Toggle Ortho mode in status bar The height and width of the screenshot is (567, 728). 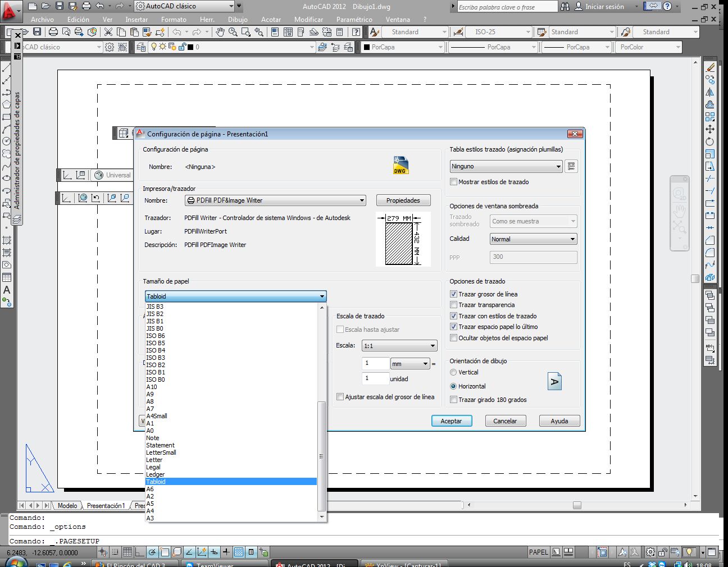(x=139, y=552)
